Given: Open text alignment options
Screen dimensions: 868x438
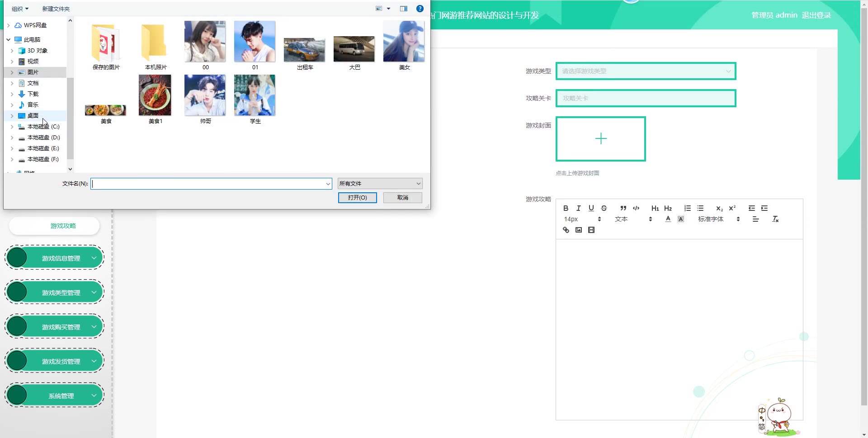Looking at the screenshot, I should point(755,219).
